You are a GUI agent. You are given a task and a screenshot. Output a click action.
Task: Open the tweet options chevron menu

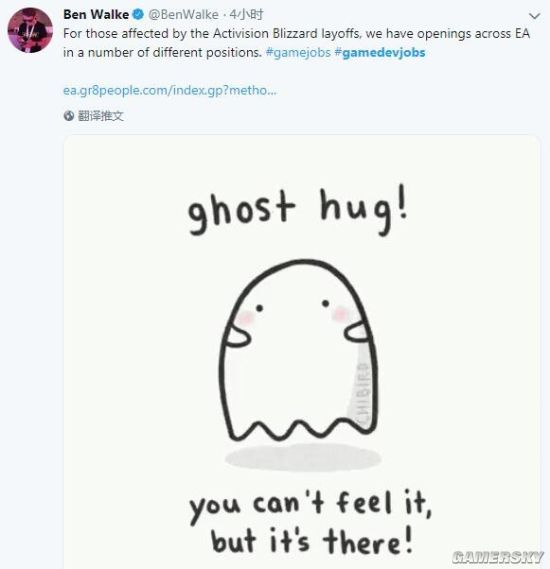534,16
